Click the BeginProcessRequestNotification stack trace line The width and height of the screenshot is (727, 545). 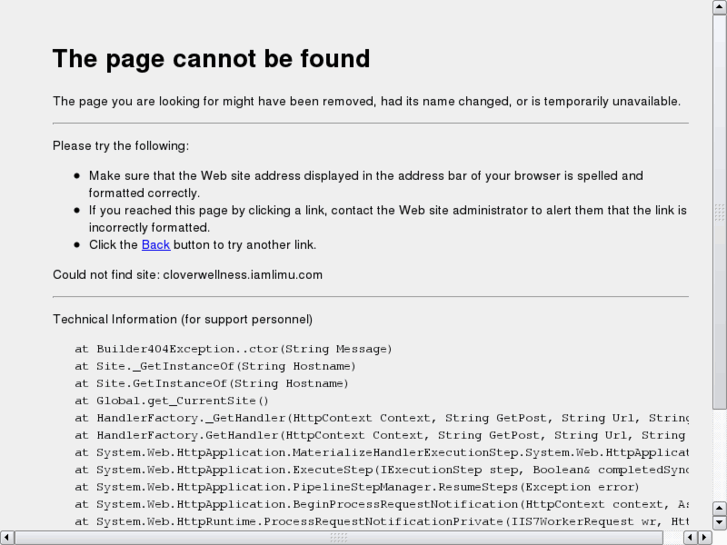[x=380, y=504]
